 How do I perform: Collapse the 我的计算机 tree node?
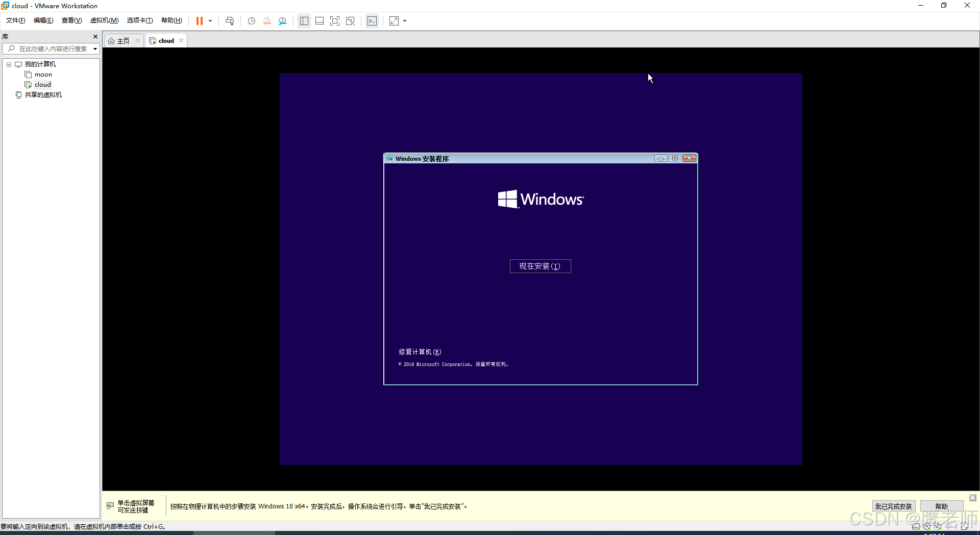9,64
